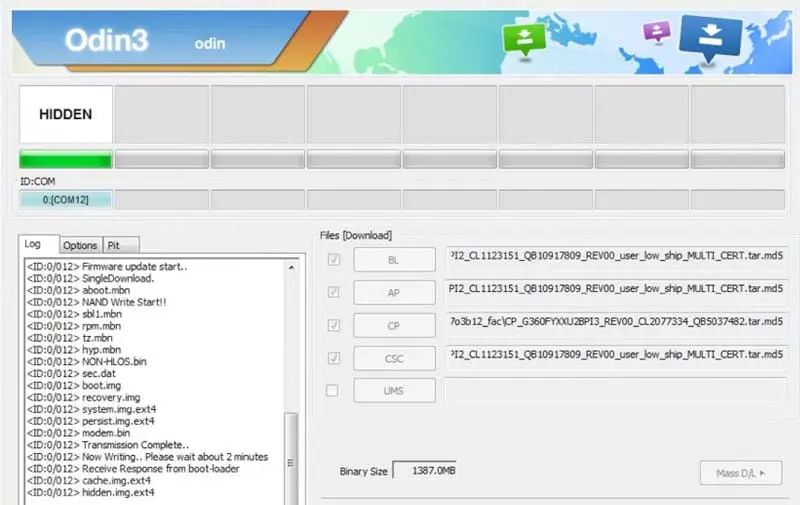
Task: Click the Binary Size value 1387.0MB
Action: click(x=424, y=470)
